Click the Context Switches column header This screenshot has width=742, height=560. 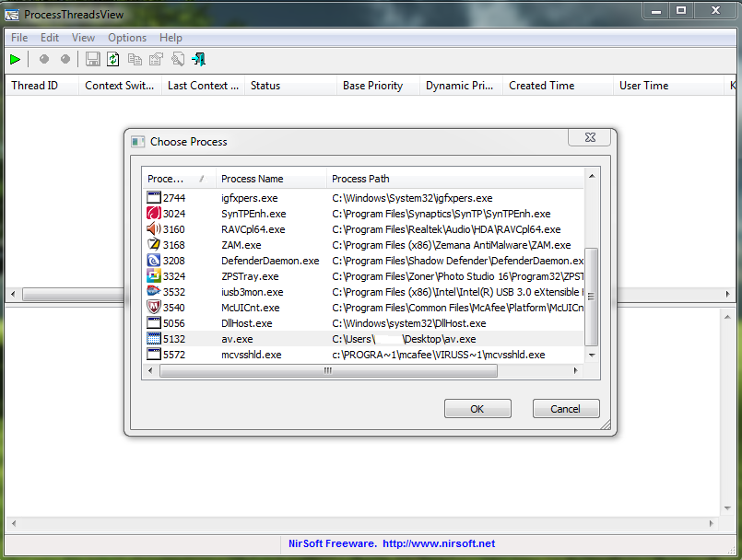point(120,86)
